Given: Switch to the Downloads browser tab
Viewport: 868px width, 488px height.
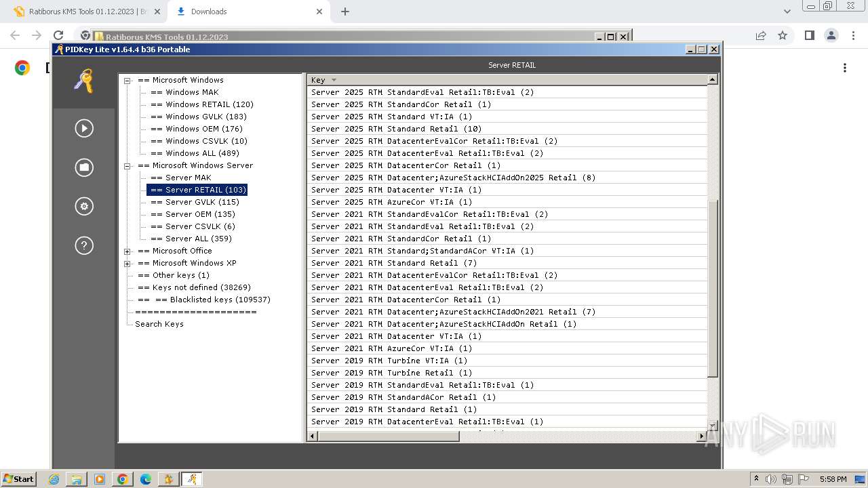Looking at the screenshot, I should point(248,12).
